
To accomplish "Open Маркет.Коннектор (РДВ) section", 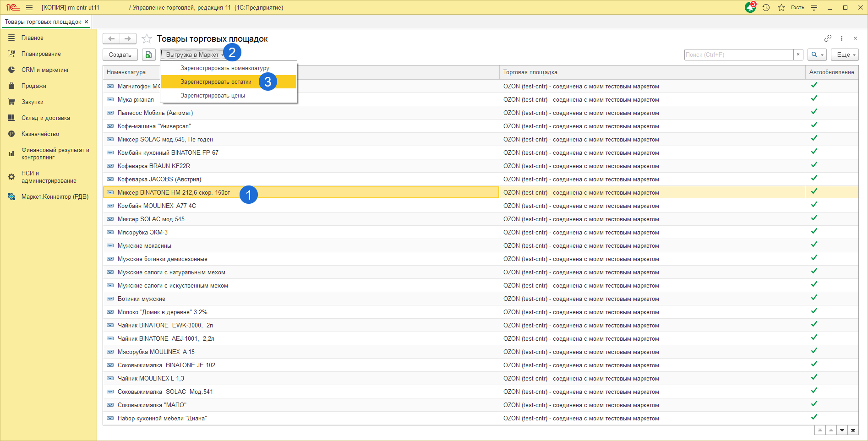I will point(55,196).
